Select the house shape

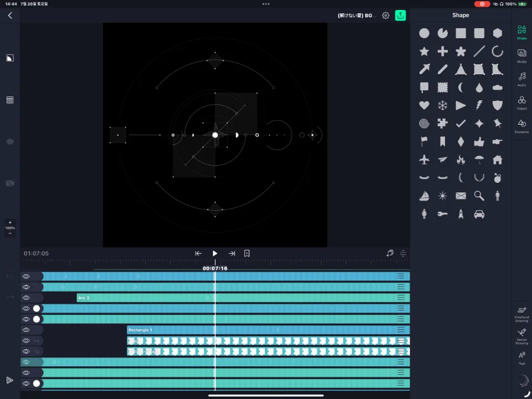[x=498, y=160]
